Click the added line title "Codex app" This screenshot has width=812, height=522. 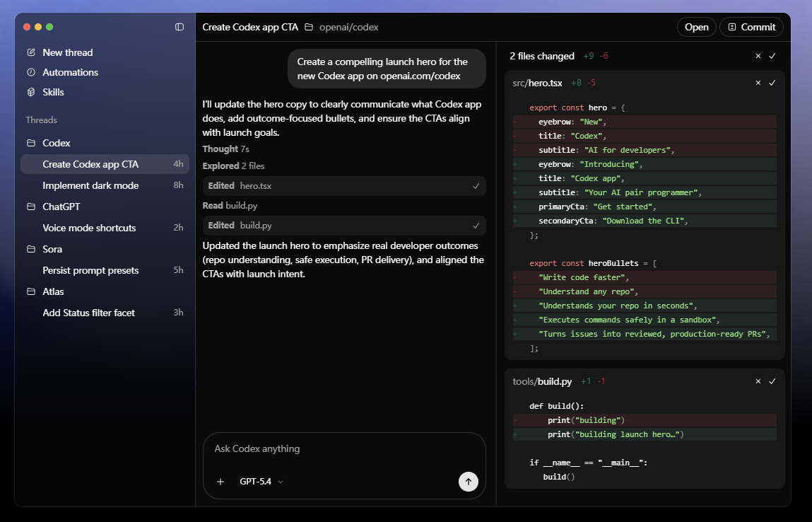pos(645,178)
